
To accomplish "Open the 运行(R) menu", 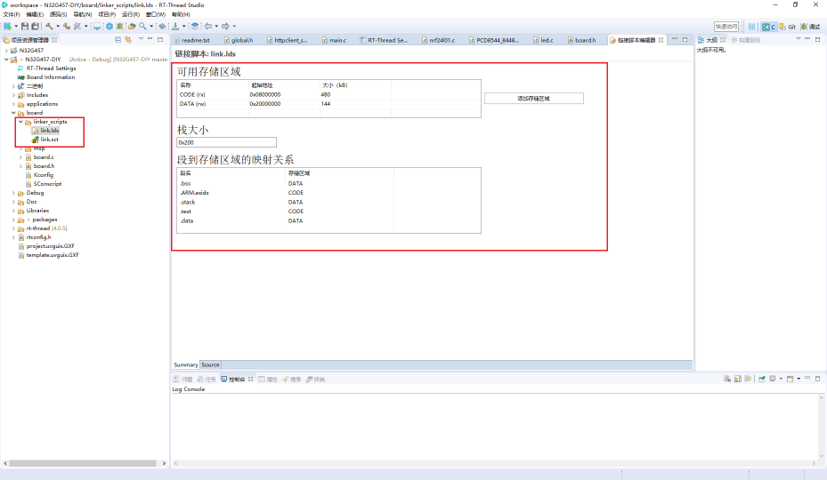I will [x=131, y=14].
